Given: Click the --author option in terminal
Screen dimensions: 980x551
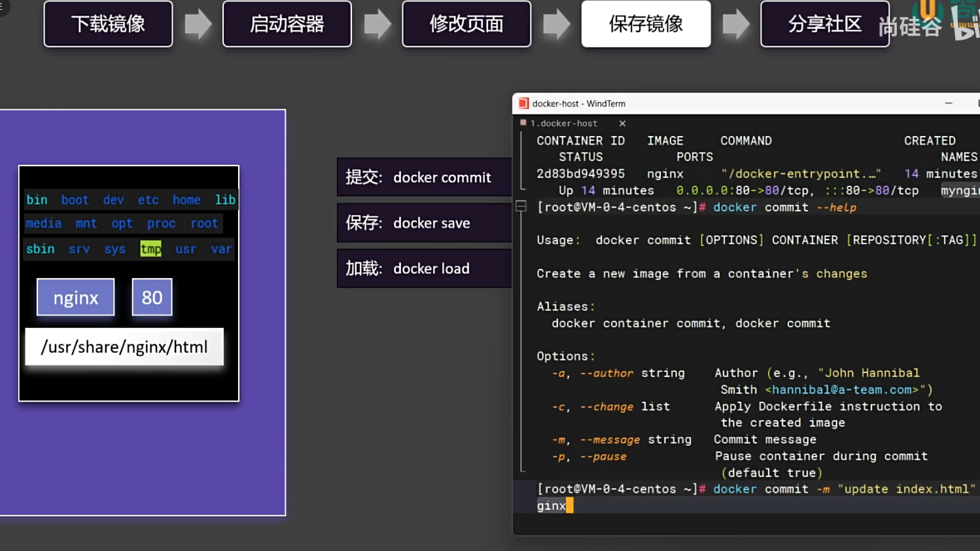Looking at the screenshot, I should 606,373.
